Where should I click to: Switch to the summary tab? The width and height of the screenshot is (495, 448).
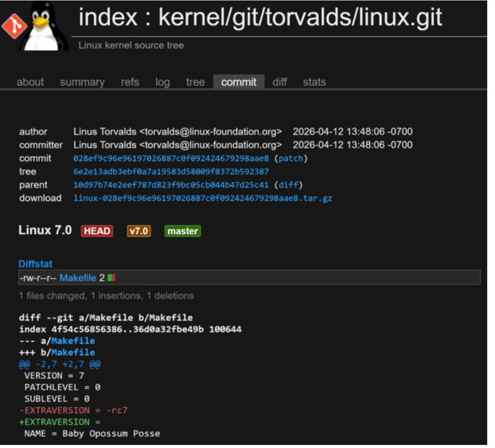(82, 82)
